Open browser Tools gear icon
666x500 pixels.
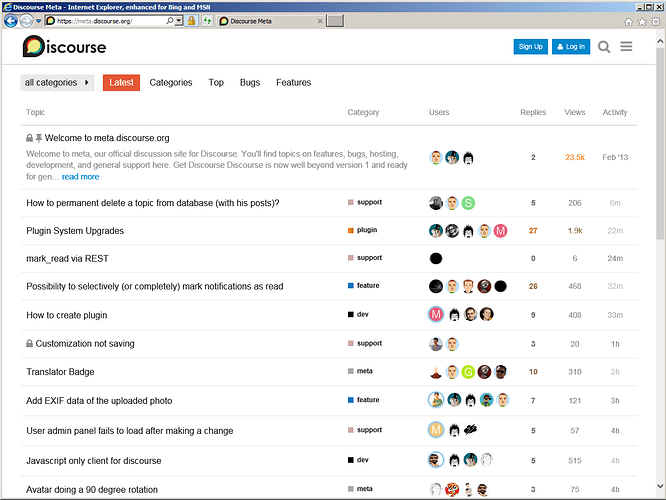[x=656, y=22]
